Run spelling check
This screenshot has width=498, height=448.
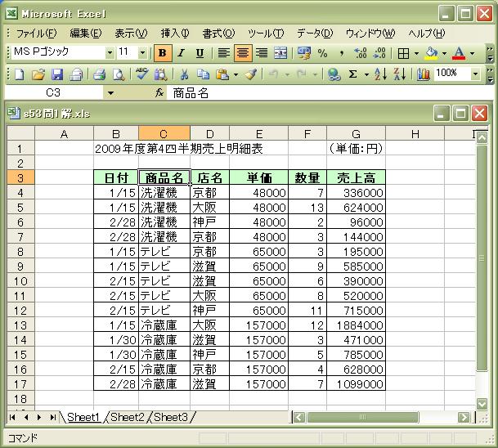pyautogui.click(x=141, y=74)
